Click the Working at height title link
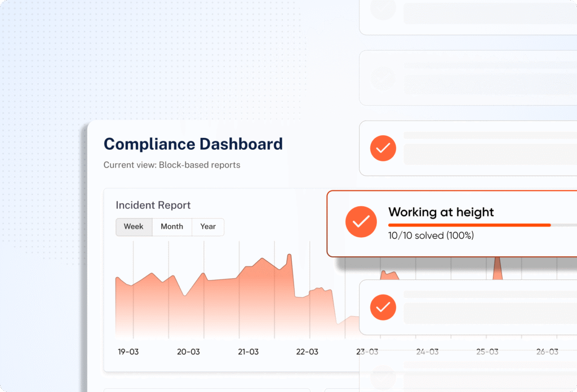Image resolution: width=577 pixels, height=392 pixels. point(441,212)
